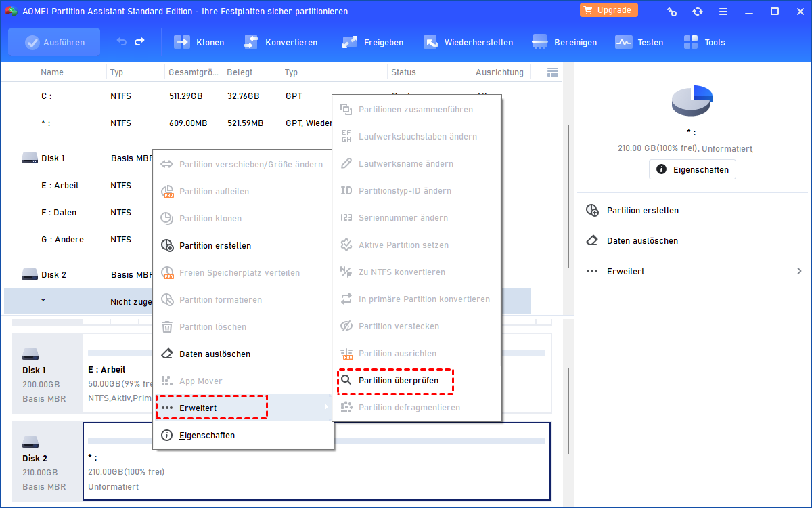Click the greyed-out Partition verstecken entry

click(x=416, y=326)
